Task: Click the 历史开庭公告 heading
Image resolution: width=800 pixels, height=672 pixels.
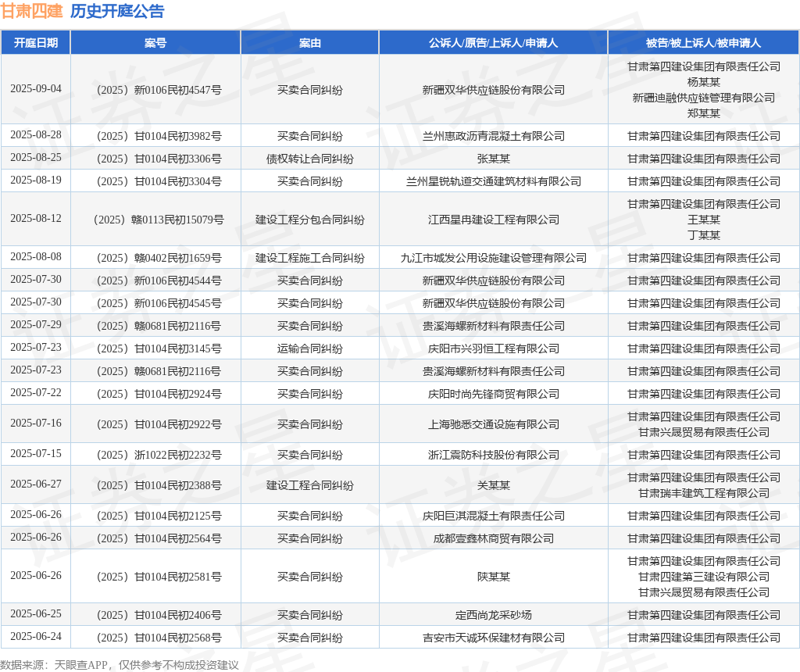Action: pyautogui.click(x=117, y=11)
